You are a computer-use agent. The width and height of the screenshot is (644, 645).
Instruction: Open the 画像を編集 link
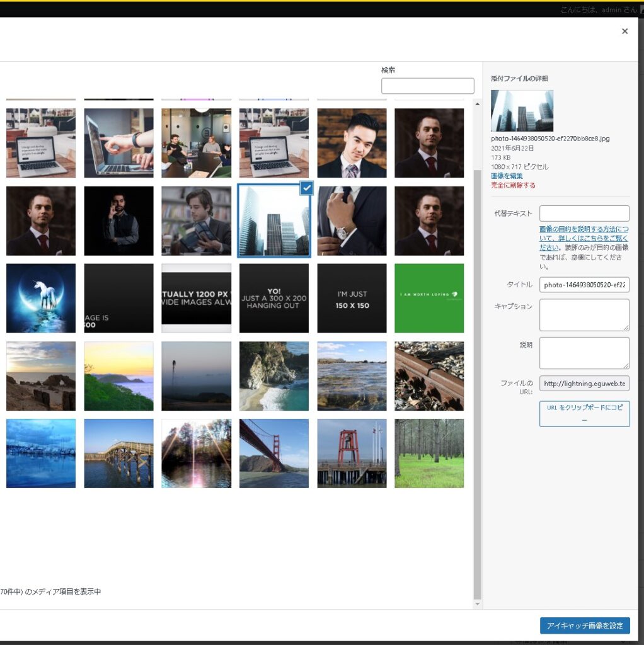click(507, 176)
